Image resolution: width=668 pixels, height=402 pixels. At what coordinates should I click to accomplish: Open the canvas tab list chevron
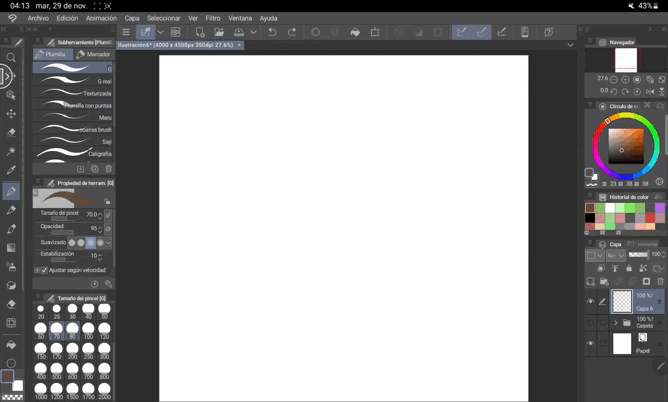coord(570,45)
